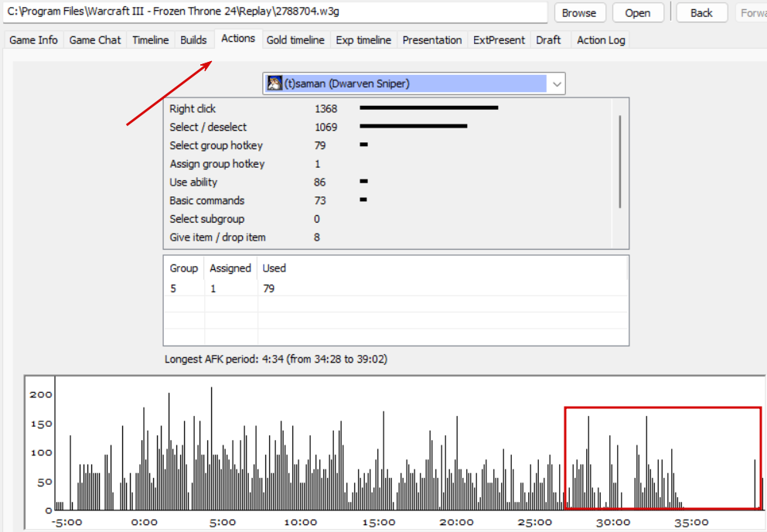Click the Select / deselect count 1069
Viewport: 767px width, 532px height.
pos(326,128)
